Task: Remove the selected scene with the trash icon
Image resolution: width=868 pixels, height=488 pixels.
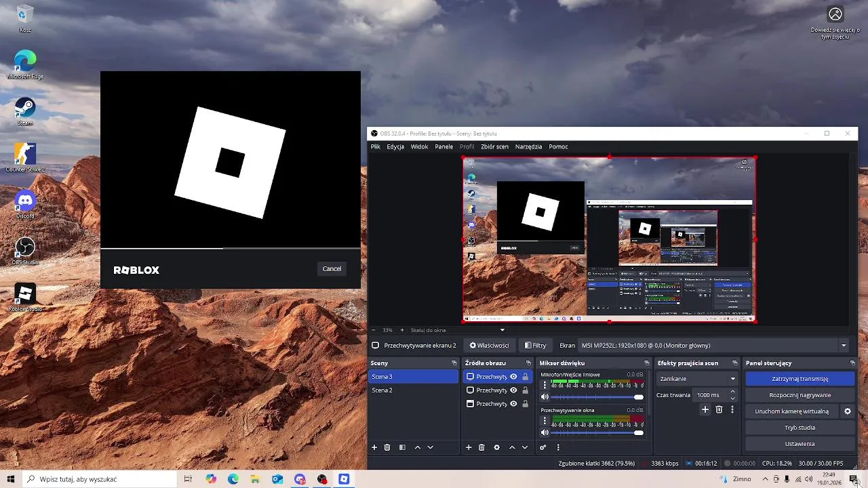Action: [x=387, y=447]
